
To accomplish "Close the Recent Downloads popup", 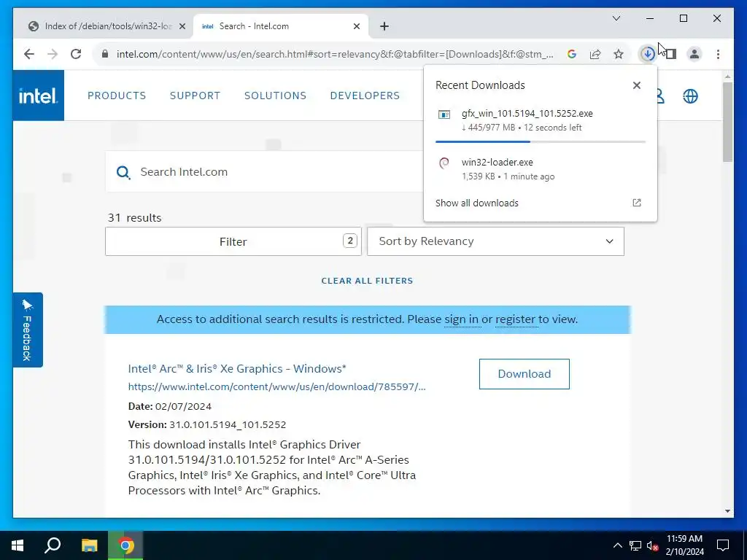I will pos(636,85).
